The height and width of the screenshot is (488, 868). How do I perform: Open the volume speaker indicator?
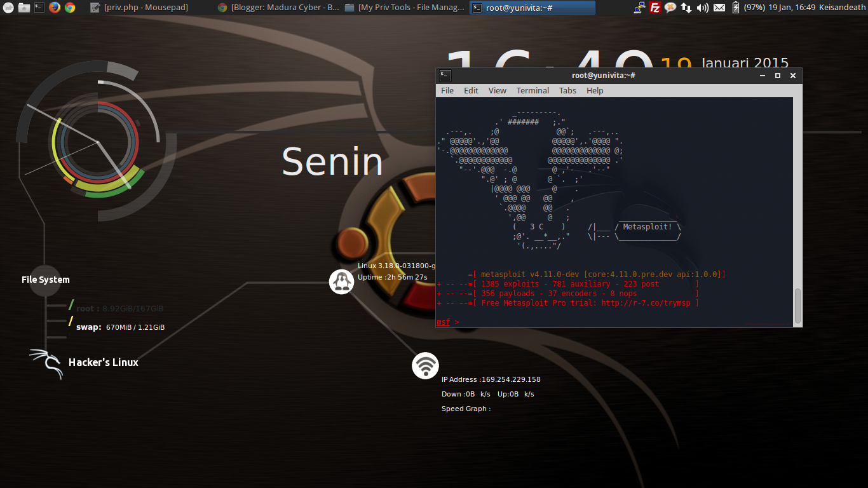(x=702, y=8)
